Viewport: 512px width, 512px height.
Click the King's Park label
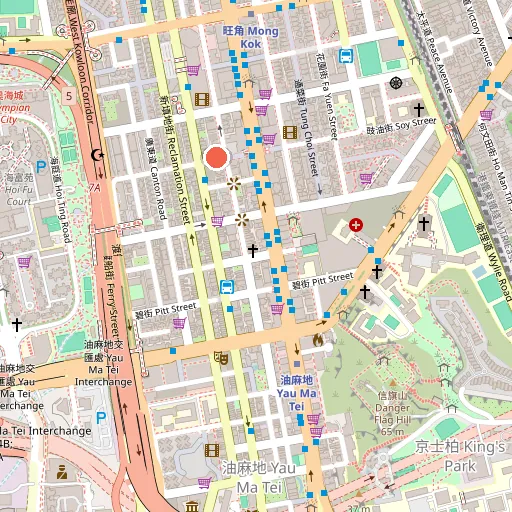click(460, 456)
